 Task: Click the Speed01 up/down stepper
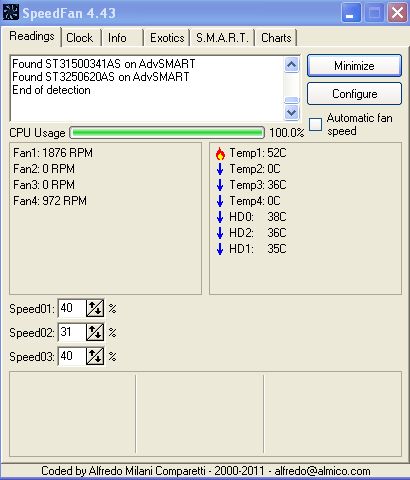pyautogui.click(x=95, y=309)
